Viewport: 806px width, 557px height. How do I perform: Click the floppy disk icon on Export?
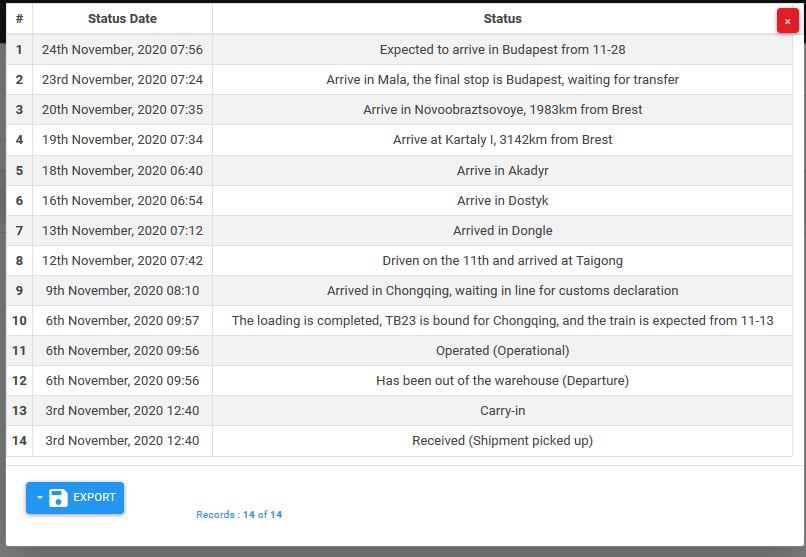58,498
